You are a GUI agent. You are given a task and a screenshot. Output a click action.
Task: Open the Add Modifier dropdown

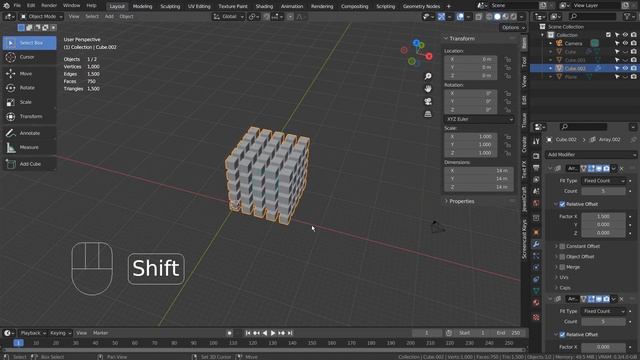(x=591, y=155)
